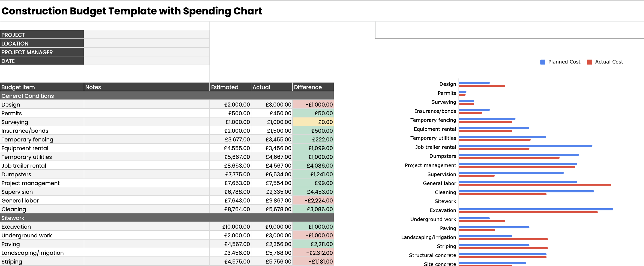
Task: Select the Insurance/bonds actual cell £1,500.00
Action: 272,131
